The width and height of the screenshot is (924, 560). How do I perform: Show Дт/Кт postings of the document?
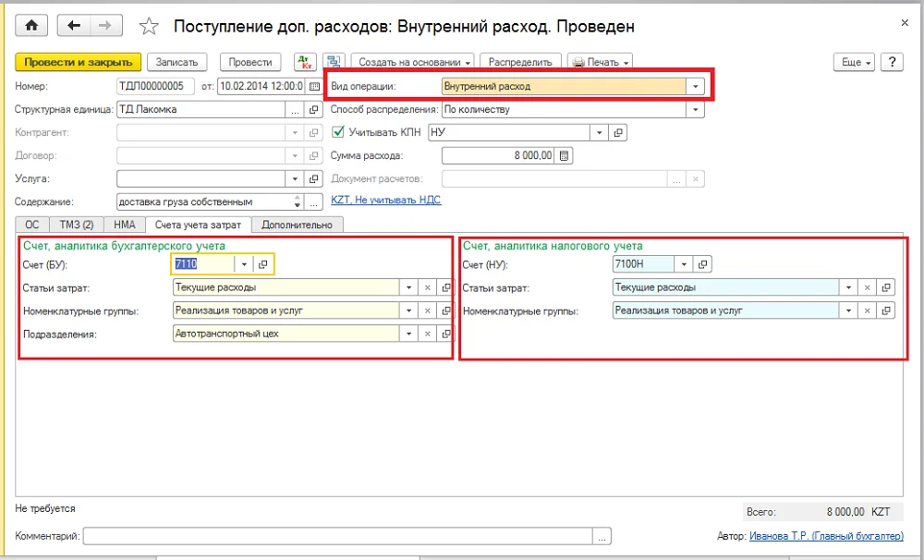click(305, 62)
